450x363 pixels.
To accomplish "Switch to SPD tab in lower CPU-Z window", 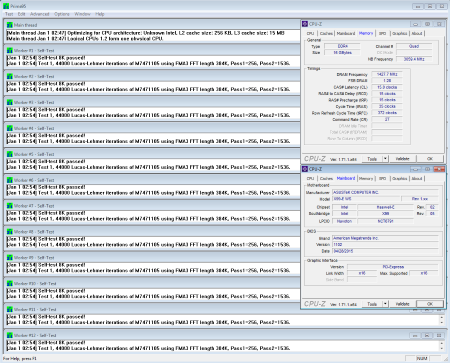I will click(x=383, y=179).
